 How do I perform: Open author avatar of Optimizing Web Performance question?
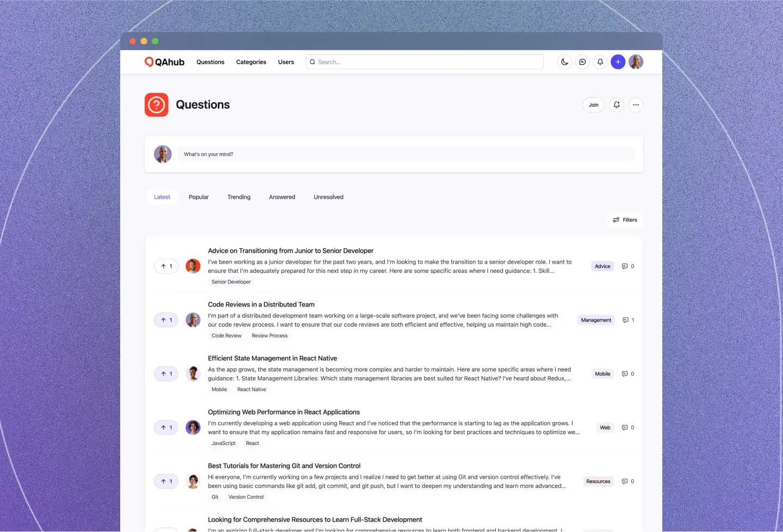[x=193, y=428]
